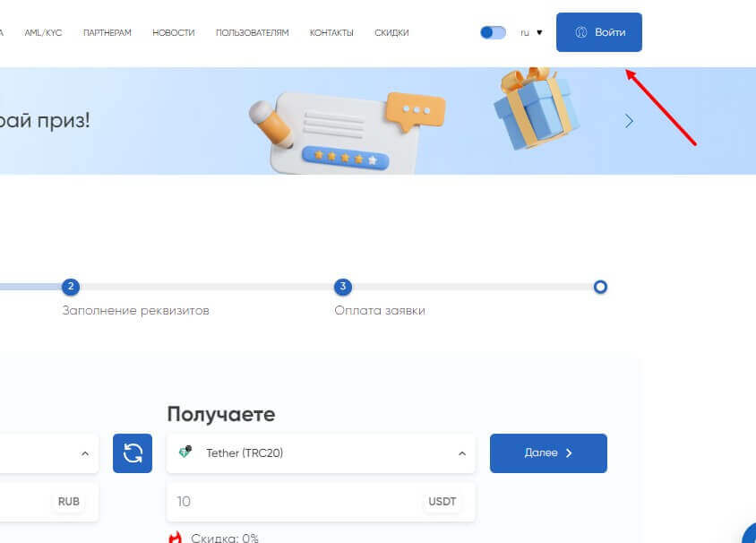756x543 pixels.
Task: Click the flame discount icon
Action: pos(176,538)
